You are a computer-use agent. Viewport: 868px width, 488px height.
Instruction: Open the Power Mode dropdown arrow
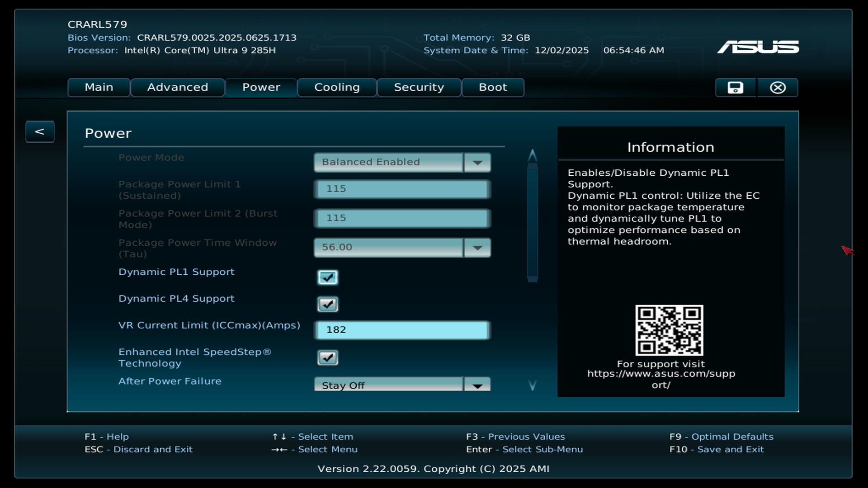(477, 162)
